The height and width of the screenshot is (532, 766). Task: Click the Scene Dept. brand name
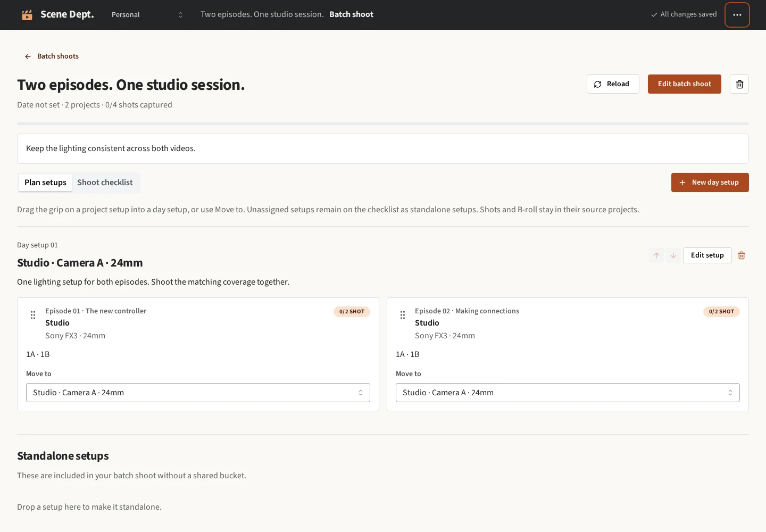67,14
